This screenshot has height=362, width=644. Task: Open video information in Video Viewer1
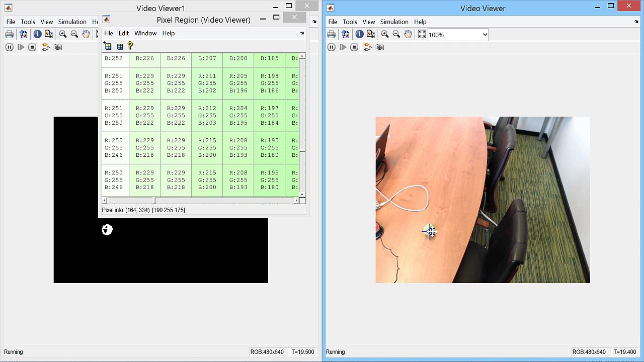(x=37, y=34)
